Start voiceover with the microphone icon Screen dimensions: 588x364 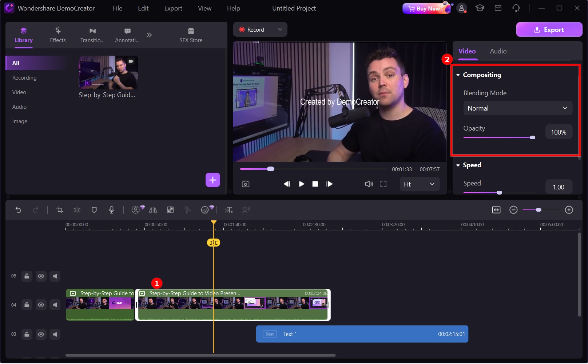[112, 210]
